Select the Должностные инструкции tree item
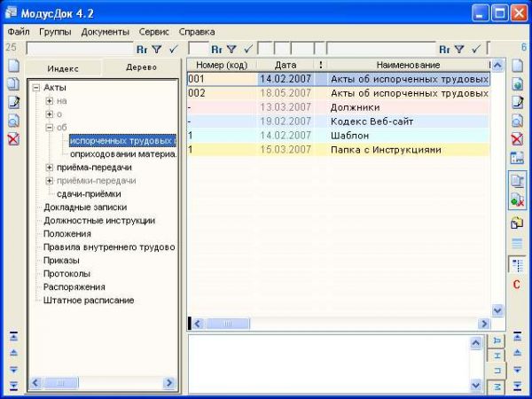The width and height of the screenshot is (532, 399). coord(99,220)
